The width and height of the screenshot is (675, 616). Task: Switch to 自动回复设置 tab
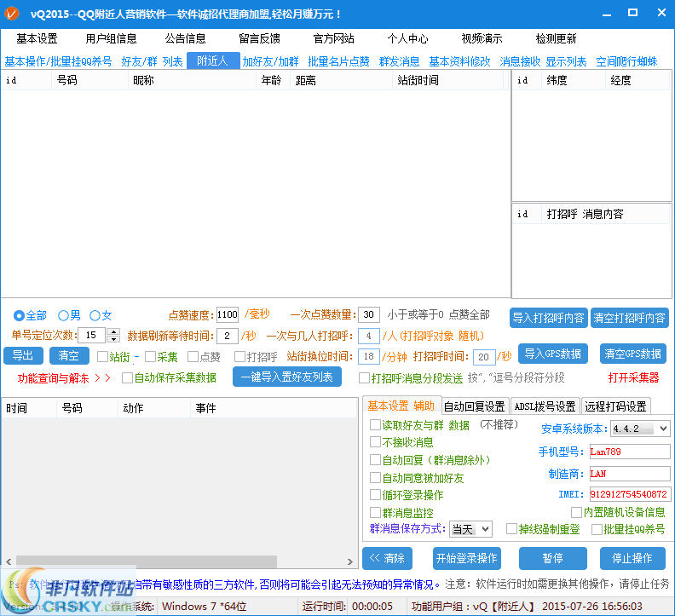pyautogui.click(x=475, y=406)
